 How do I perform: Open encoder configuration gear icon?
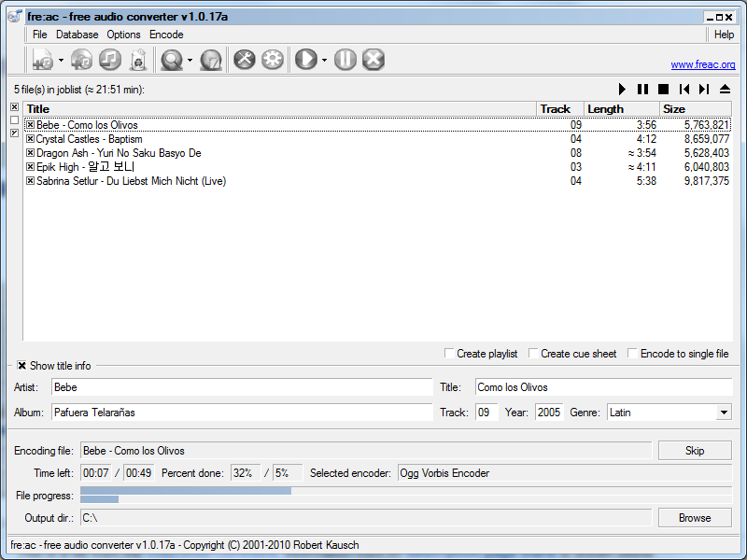tap(273, 60)
